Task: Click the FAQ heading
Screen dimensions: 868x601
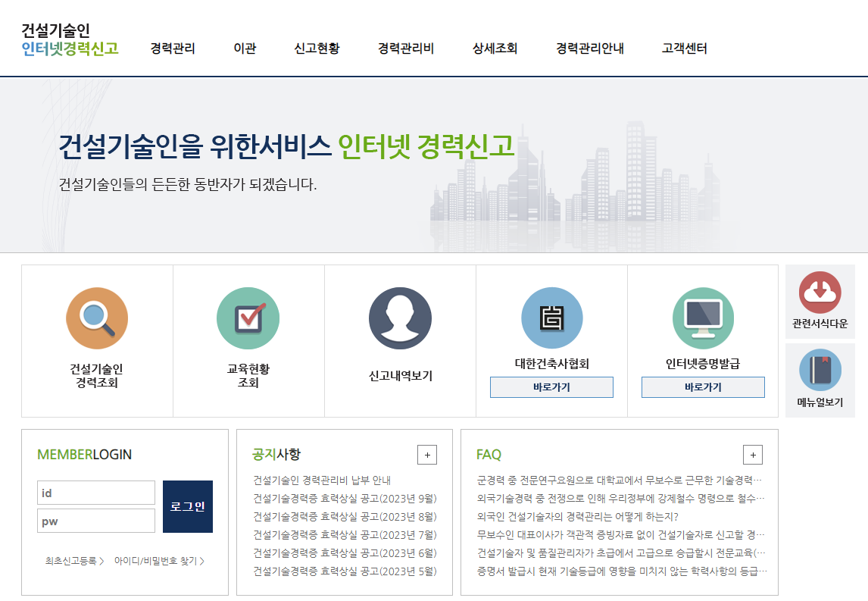Action: coord(489,455)
